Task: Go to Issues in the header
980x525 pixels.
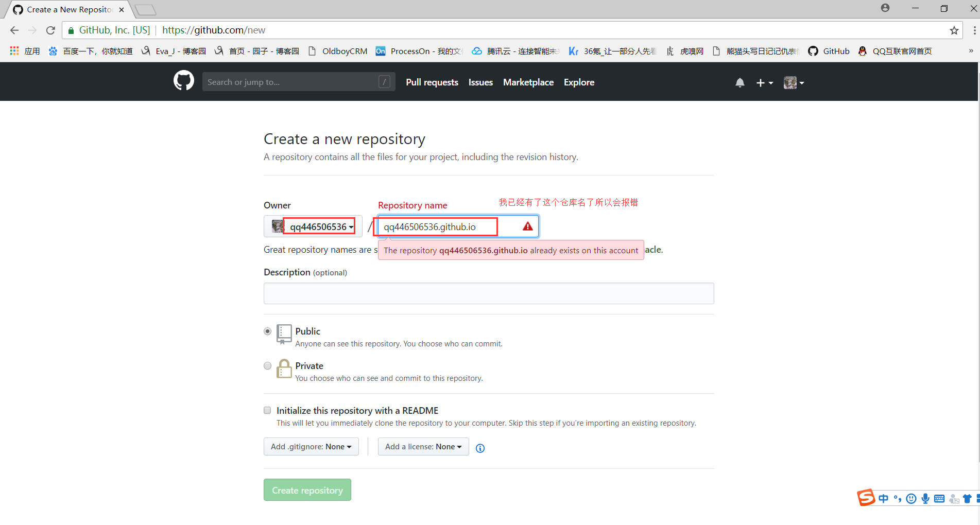Action: pyautogui.click(x=480, y=82)
